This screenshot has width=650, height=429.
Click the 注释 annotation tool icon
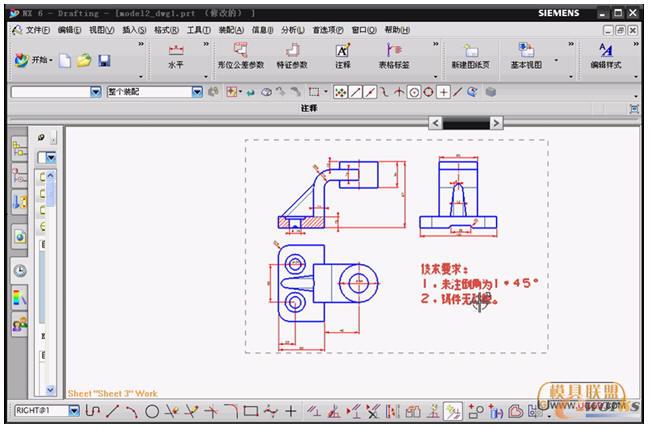pos(342,55)
